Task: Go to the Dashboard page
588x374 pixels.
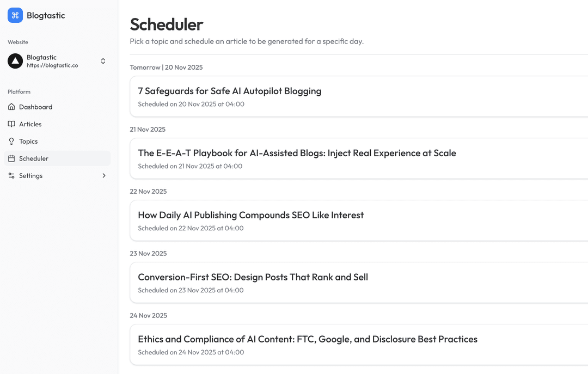Action: pos(35,107)
